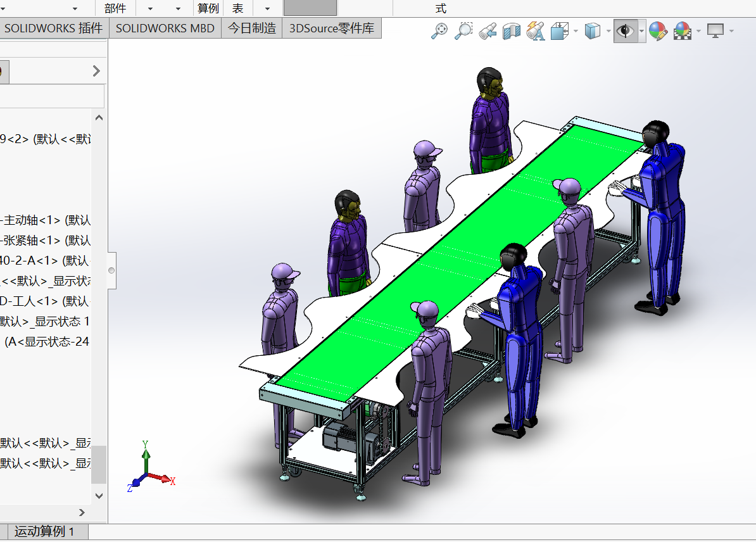Viewport: 756px width, 542px height.
Task: Click the filter input field in the feature tree
Action: coord(52,96)
